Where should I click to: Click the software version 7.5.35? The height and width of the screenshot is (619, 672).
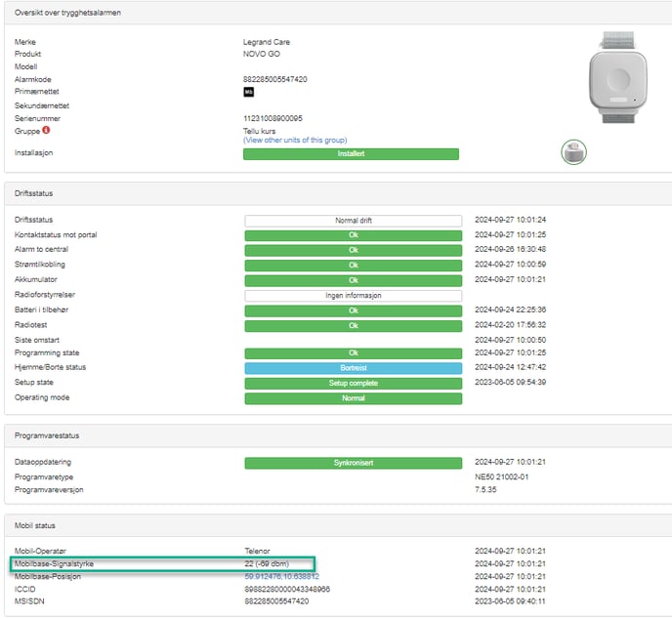coord(485,489)
